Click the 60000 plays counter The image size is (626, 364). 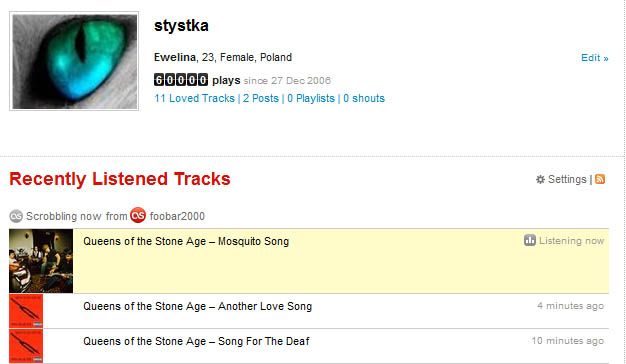tap(181, 80)
